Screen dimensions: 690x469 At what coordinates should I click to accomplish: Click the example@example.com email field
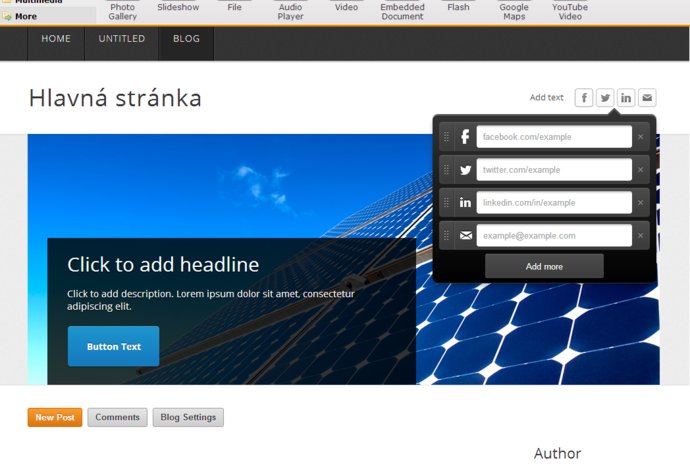(x=553, y=236)
